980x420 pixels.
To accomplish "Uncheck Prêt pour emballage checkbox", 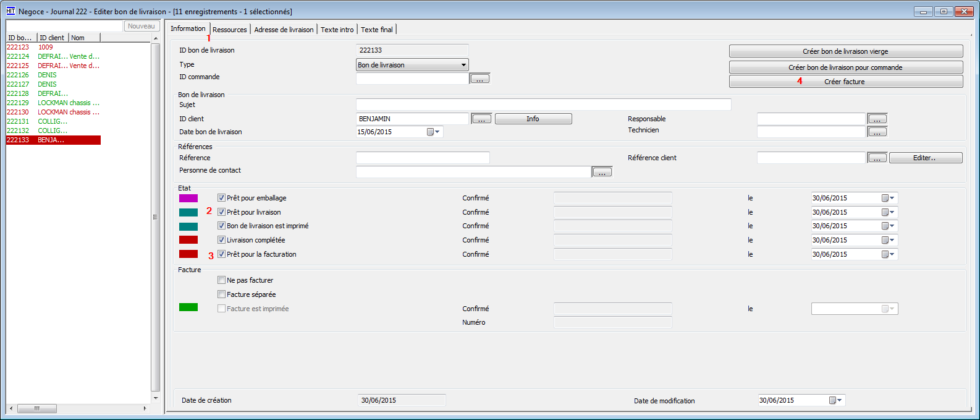I will tap(221, 198).
